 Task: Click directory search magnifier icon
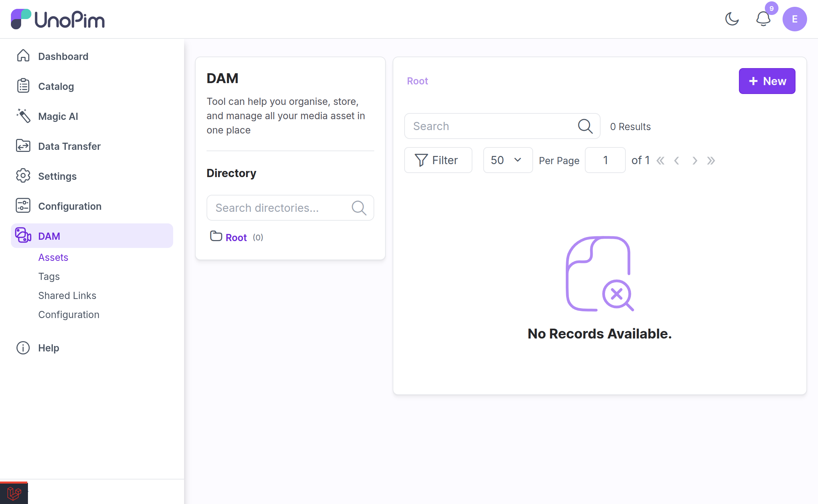[359, 208]
